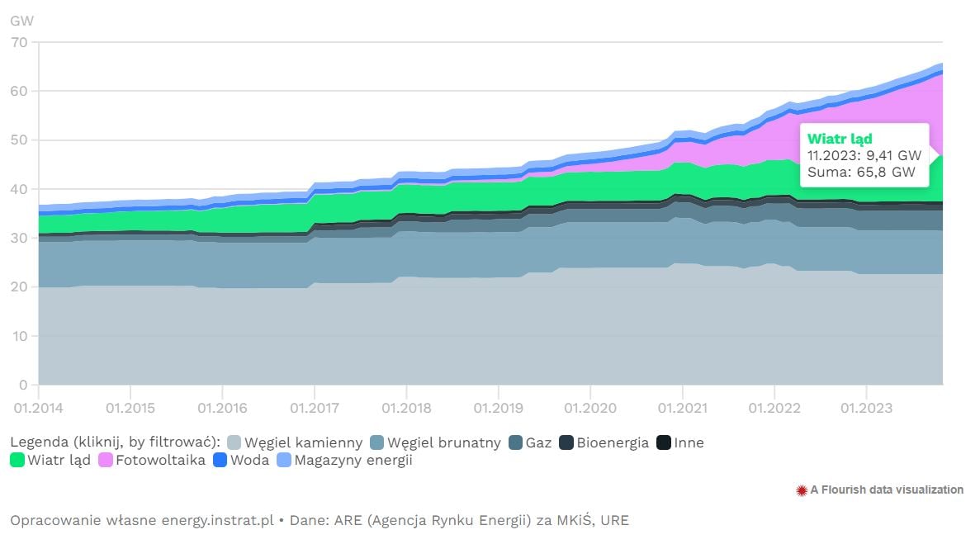Click the Węgiel kamienny legend color swatch
This screenshot has height=544, width=980.
click(234, 442)
